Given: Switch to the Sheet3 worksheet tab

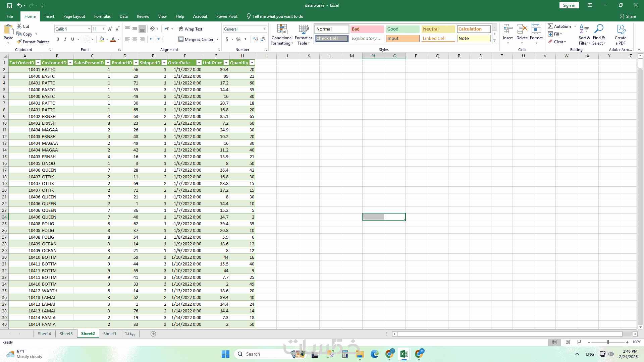Looking at the screenshot, I should coord(66,334).
